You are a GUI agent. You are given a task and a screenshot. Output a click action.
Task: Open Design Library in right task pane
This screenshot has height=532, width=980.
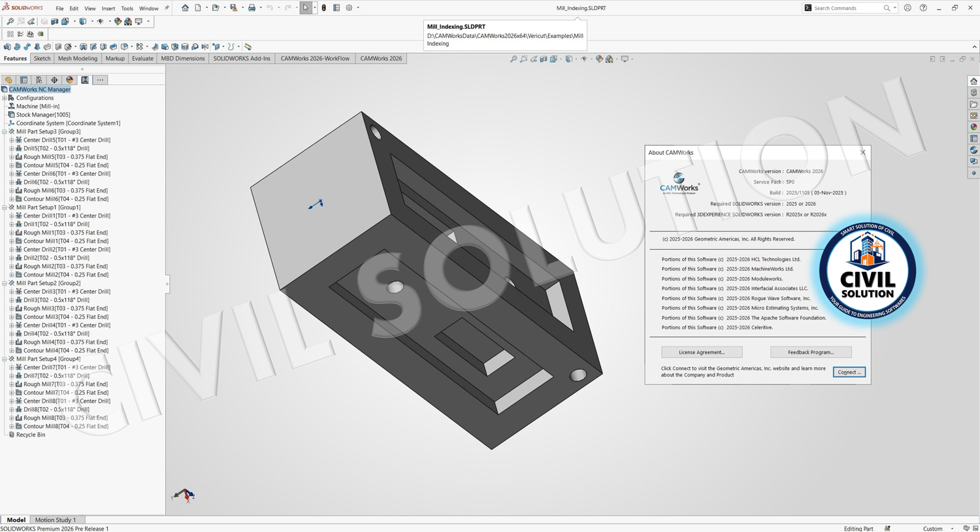tap(973, 93)
